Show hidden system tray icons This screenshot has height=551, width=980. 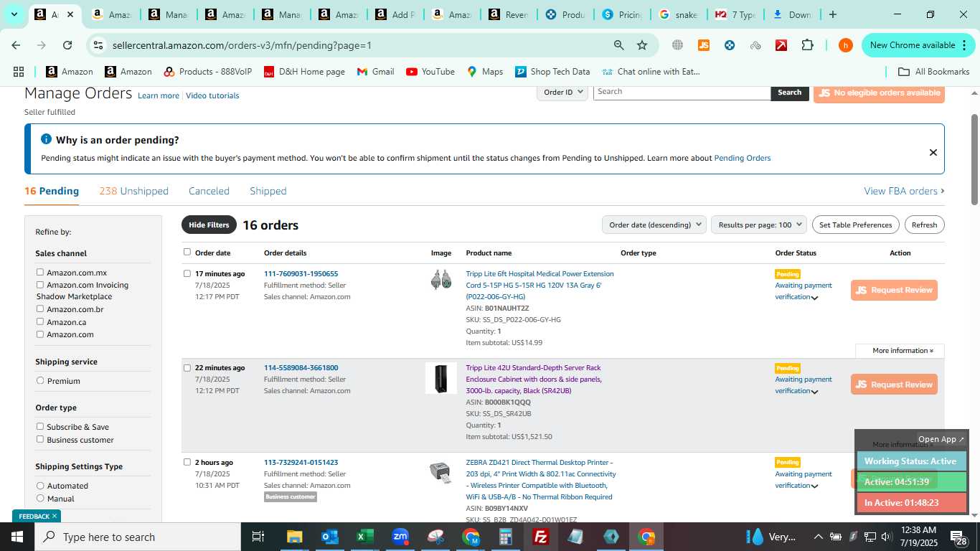(818, 537)
